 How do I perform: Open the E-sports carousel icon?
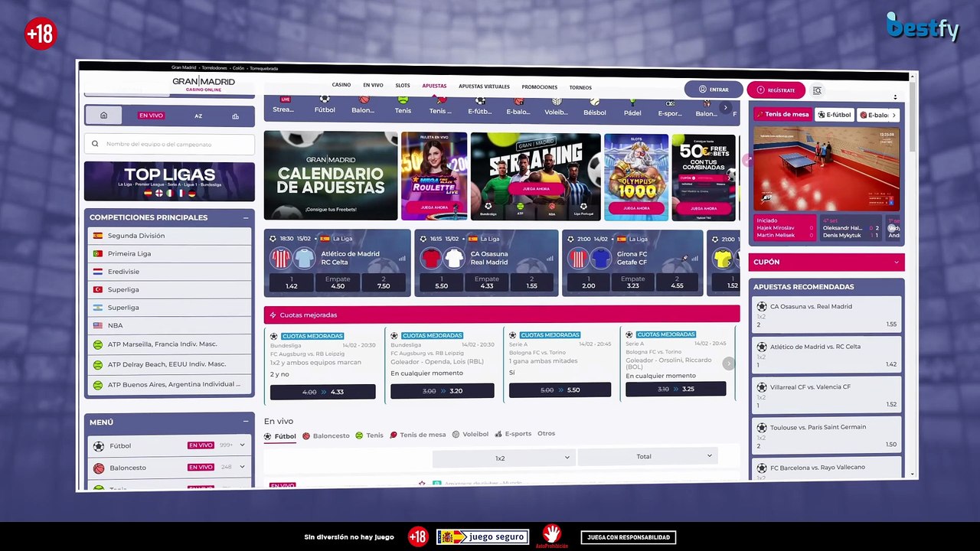670,108
